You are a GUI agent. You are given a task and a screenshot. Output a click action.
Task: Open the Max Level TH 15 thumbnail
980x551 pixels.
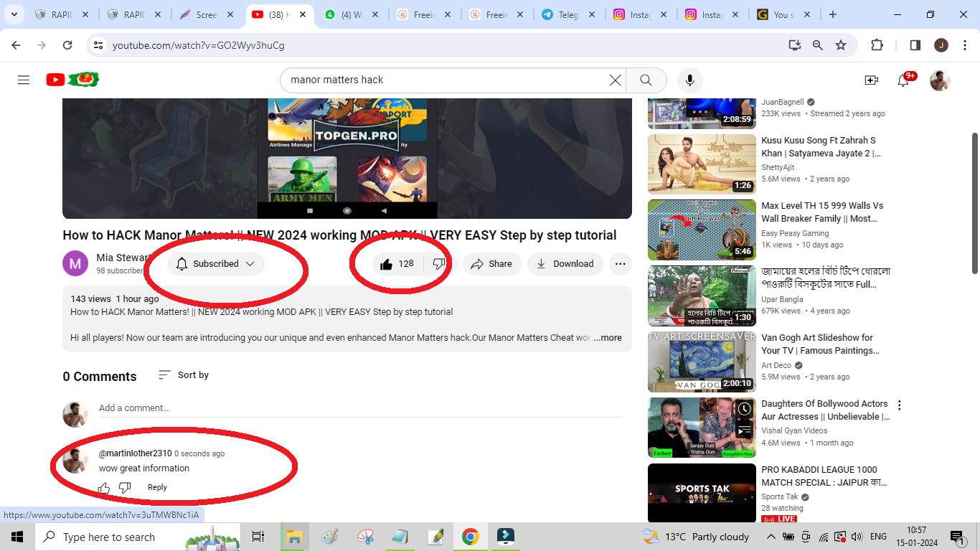tap(702, 230)
